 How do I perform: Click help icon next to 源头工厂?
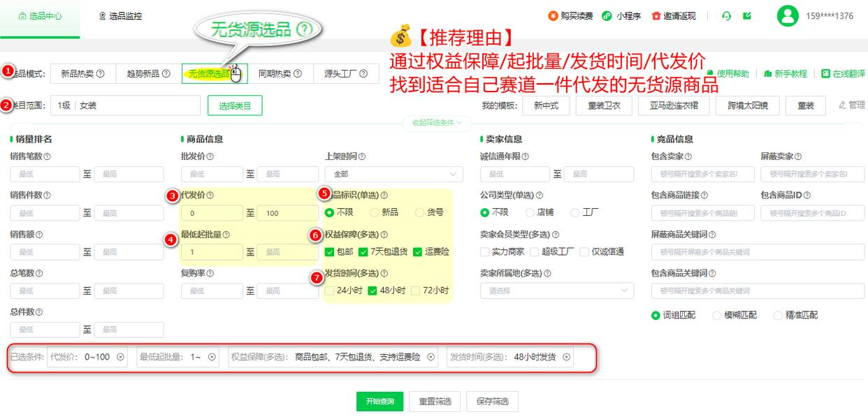coord(363,74)
